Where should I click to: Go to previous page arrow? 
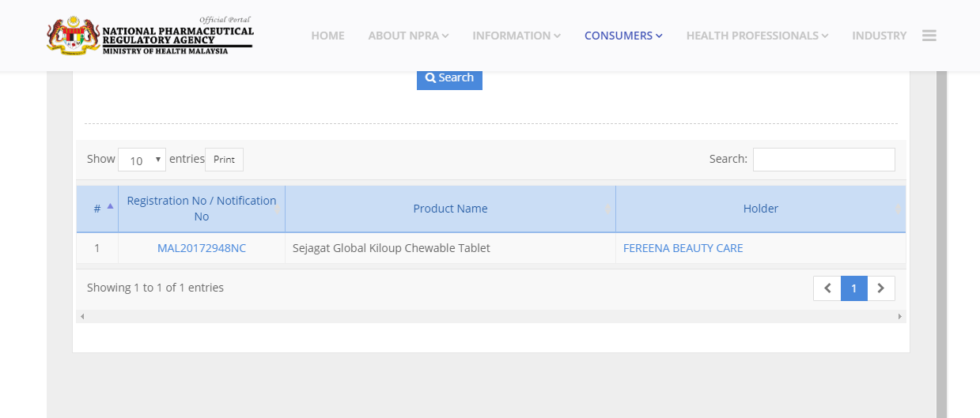827,288
